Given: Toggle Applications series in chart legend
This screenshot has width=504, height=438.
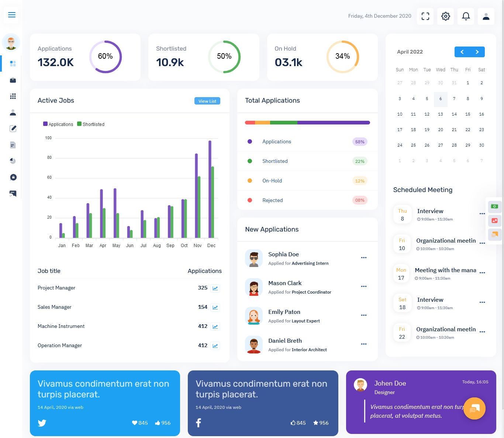Looking at the screenshot, I should pyautogui.click(x=58, y=124).
